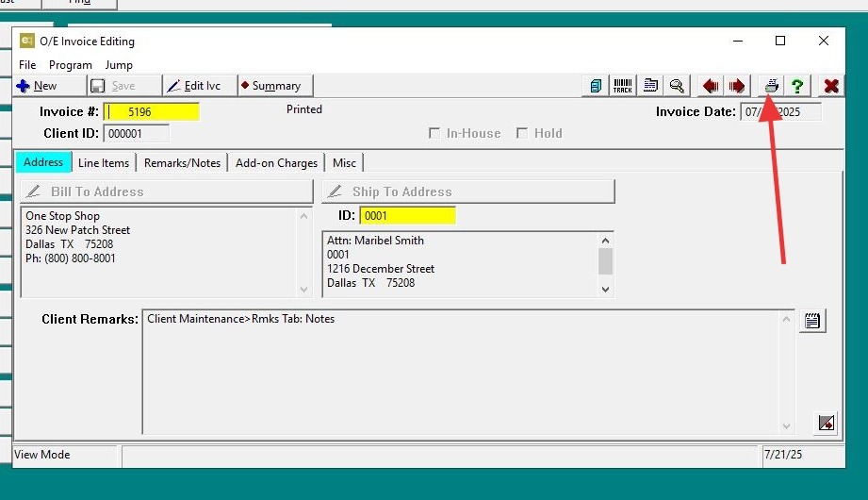The width and height of the screenshot is (868, 500).
Task: Click the Ship To Address button
Action: click(x=468, y=192)
